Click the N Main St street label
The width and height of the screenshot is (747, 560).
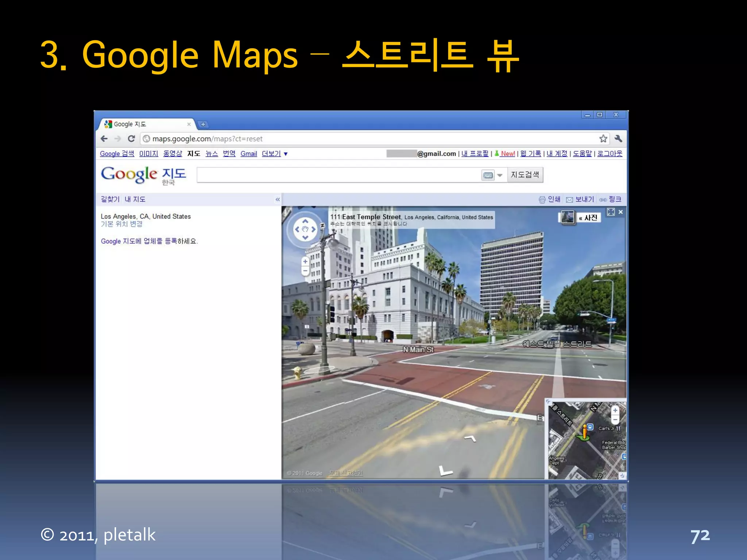(418, 350)
